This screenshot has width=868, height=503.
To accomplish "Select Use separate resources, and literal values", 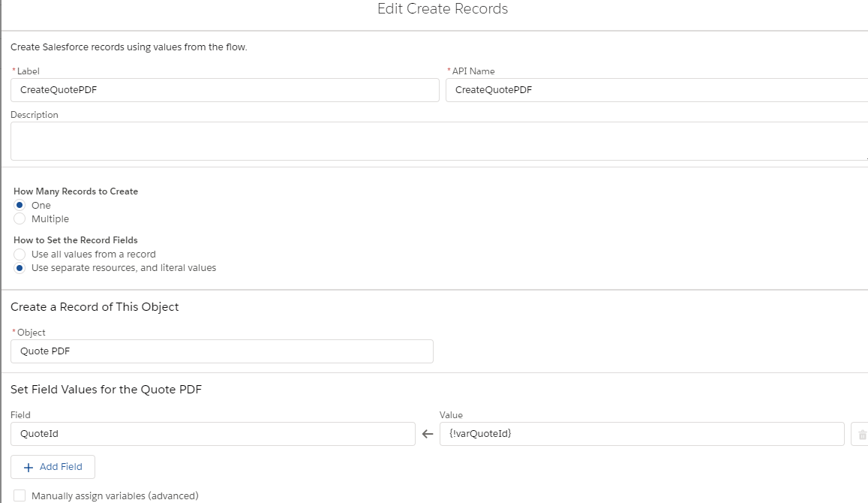I will (20, 268).
